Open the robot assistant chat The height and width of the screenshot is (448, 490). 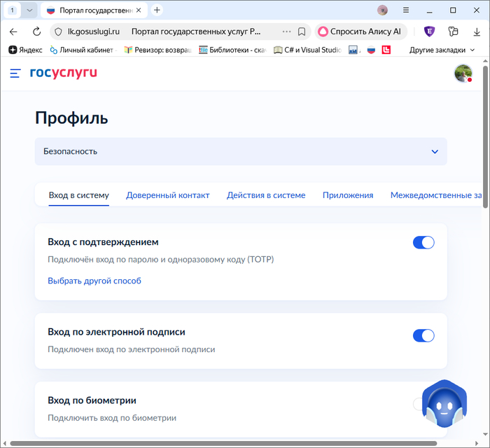[444, 405]
